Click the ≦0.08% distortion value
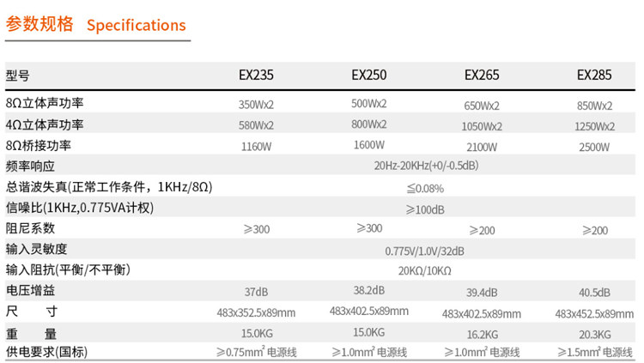The height and width of the screenshot is (363, 644). [425, 189]
